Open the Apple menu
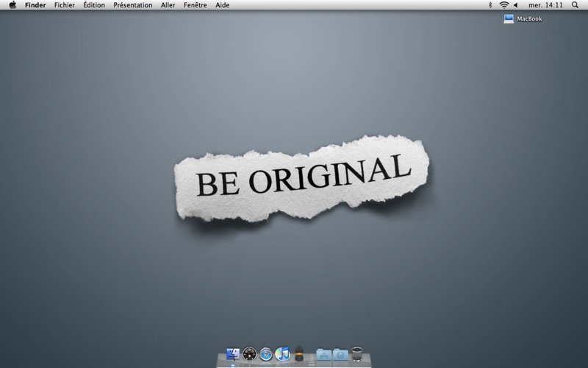This screenshot has width=588, height=368. [x=12, y=5]
